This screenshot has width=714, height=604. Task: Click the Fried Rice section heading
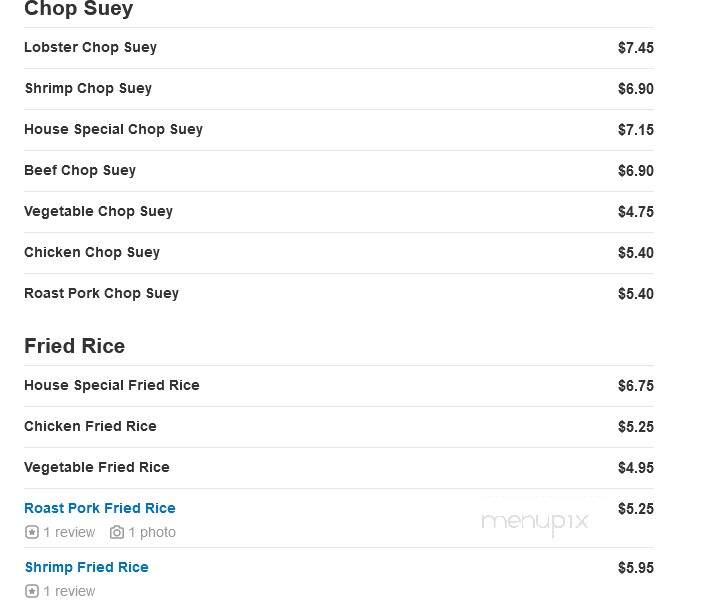click(x=74, y=346)
